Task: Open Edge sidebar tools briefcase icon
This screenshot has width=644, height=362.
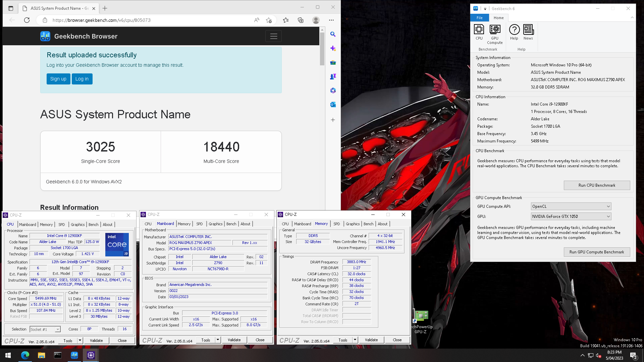Action: (333, 62)
